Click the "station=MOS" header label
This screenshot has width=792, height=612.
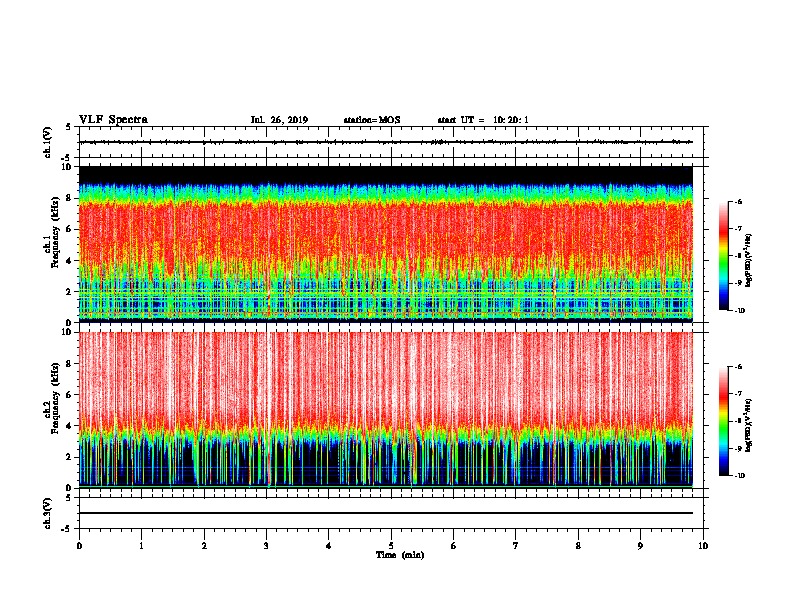point(372,120)
